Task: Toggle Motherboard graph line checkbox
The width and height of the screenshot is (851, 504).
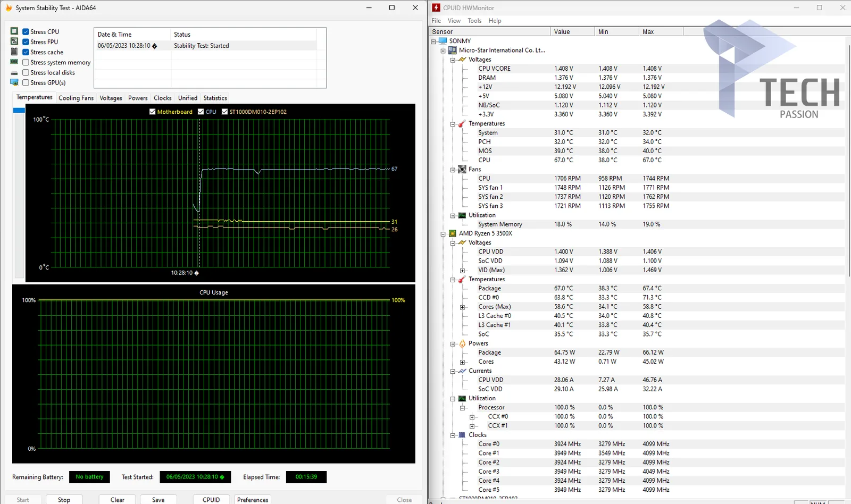Action: click(x=153, y=112)
